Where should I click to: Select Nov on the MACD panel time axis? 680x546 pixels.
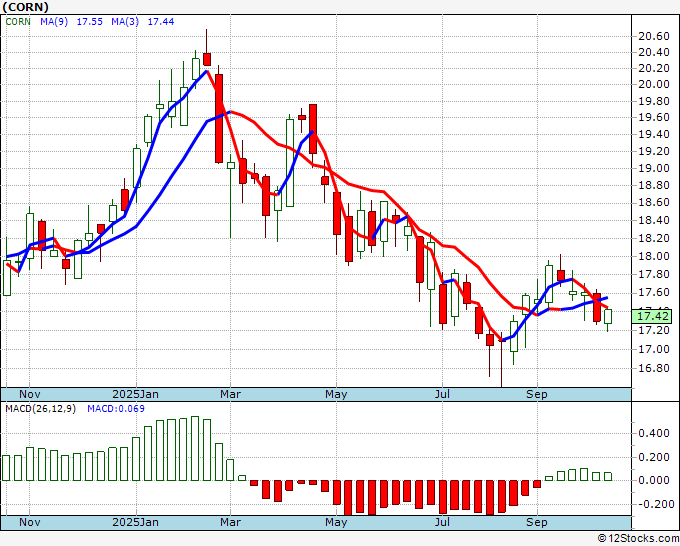click(x=30, y=522)
